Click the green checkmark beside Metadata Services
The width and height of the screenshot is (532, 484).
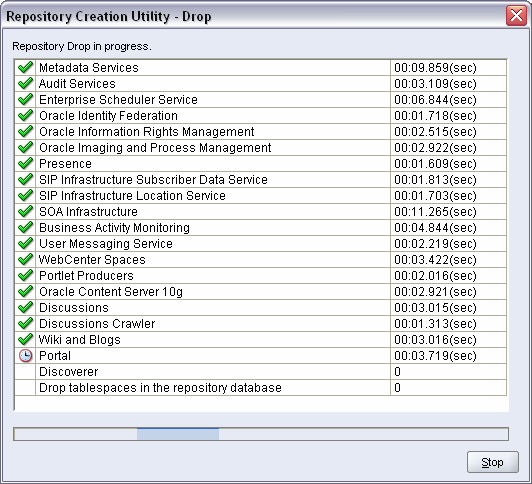pyautogui.click(x=25, y=67)
